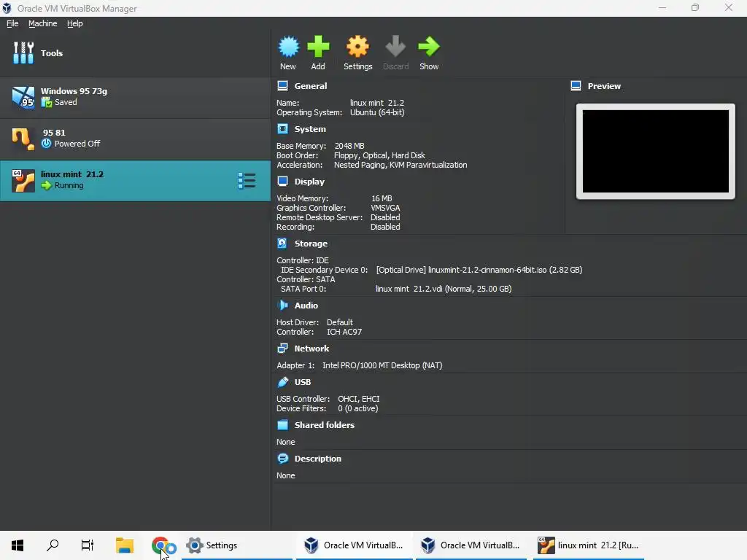
Task: Click the linux mint 21.2 machine icon
Action: (23, 181)
